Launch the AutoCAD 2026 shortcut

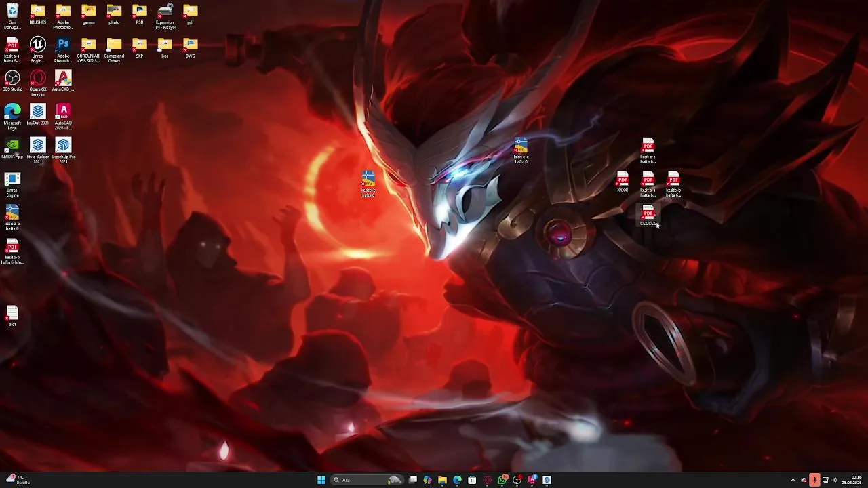click(63, 117)
